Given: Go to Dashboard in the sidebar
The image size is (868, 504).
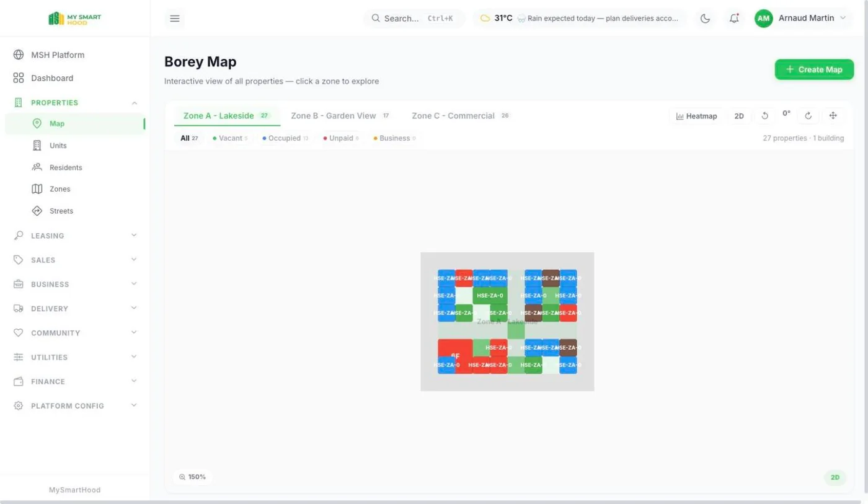Looking at the screenshot, I should pos(74,78).
